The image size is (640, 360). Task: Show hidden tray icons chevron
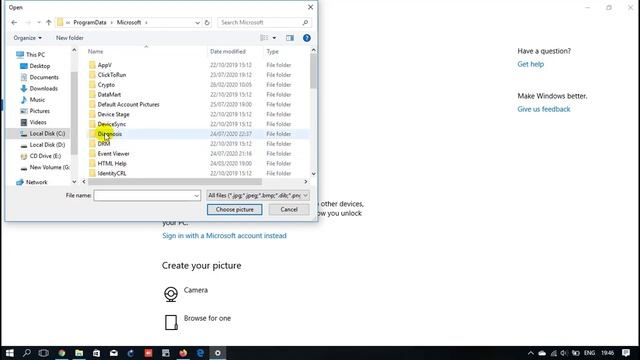[531, 353]
